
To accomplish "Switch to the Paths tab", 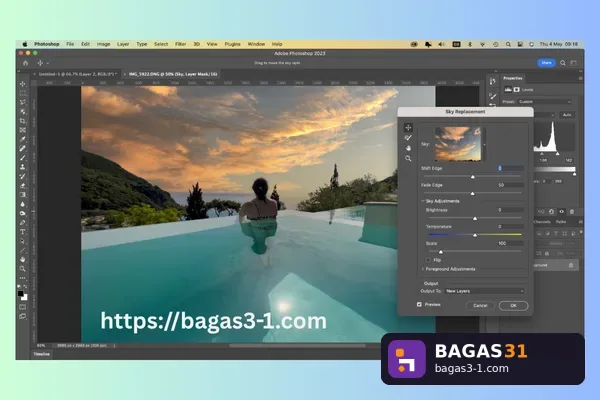I will coord(561,222).
